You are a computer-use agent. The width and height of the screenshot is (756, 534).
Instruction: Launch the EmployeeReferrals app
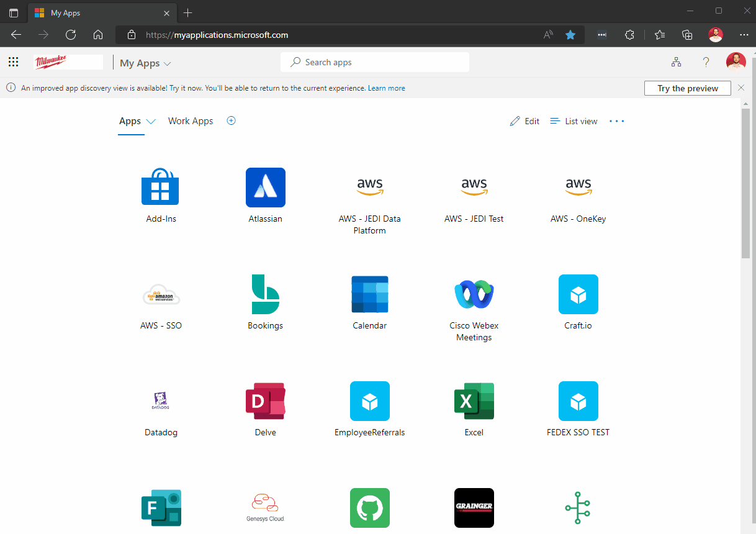[x=370, y=401]
